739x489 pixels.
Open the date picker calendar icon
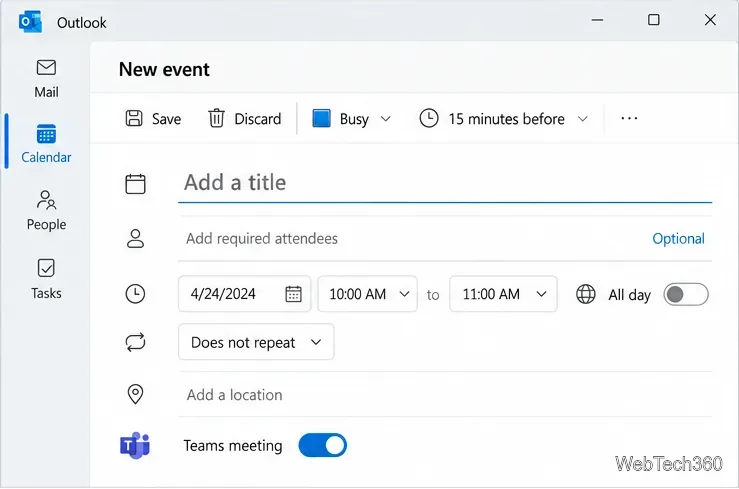(x=293, y=294)
